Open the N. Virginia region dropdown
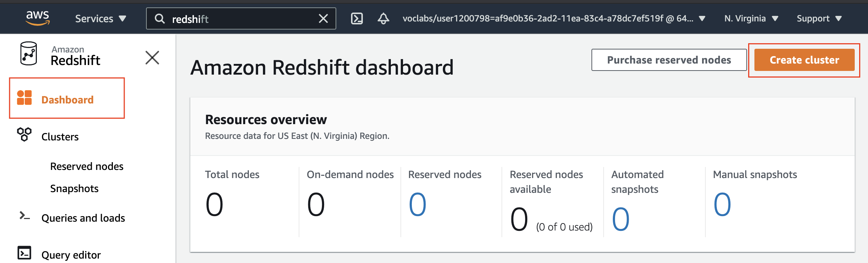868x263 pixels. (x=751, y=18)
